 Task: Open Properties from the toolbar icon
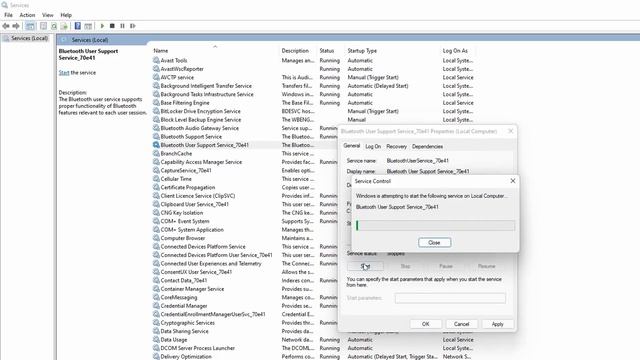point(43,26)
